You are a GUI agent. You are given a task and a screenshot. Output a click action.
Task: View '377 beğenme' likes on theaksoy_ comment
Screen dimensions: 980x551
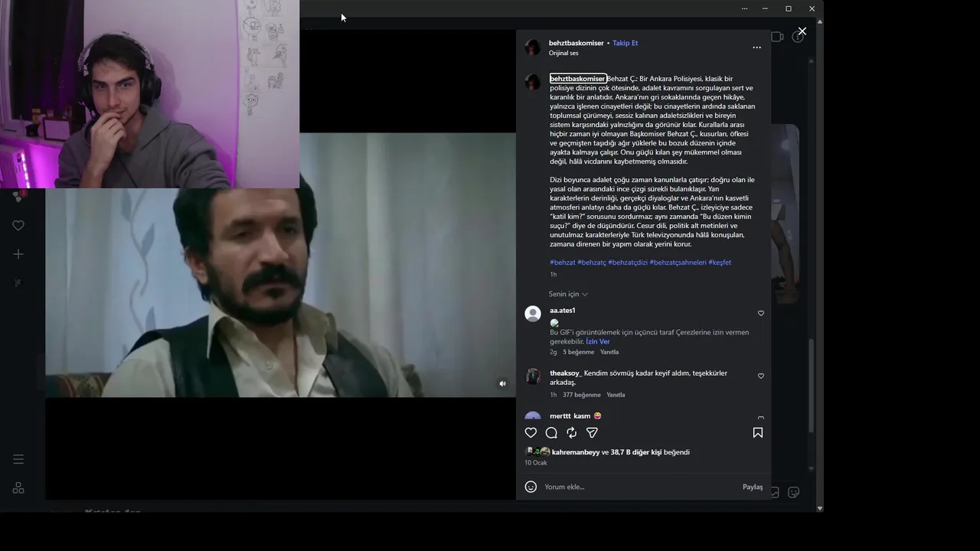pyautogui.click(x=582, y=395)
